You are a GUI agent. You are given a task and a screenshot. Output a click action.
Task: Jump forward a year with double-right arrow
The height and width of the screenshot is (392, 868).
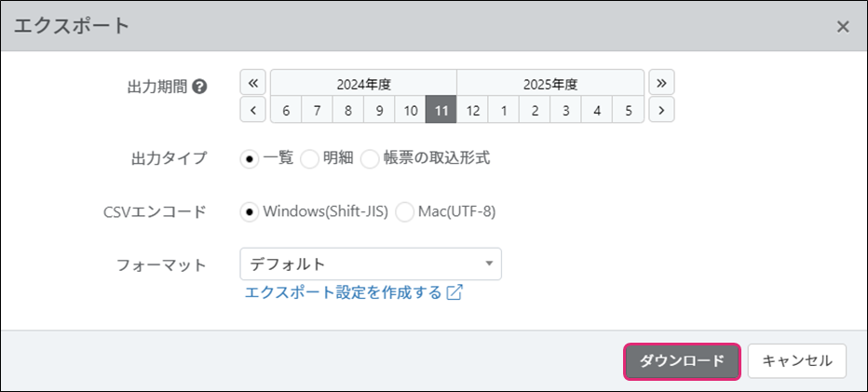[661, 82]
